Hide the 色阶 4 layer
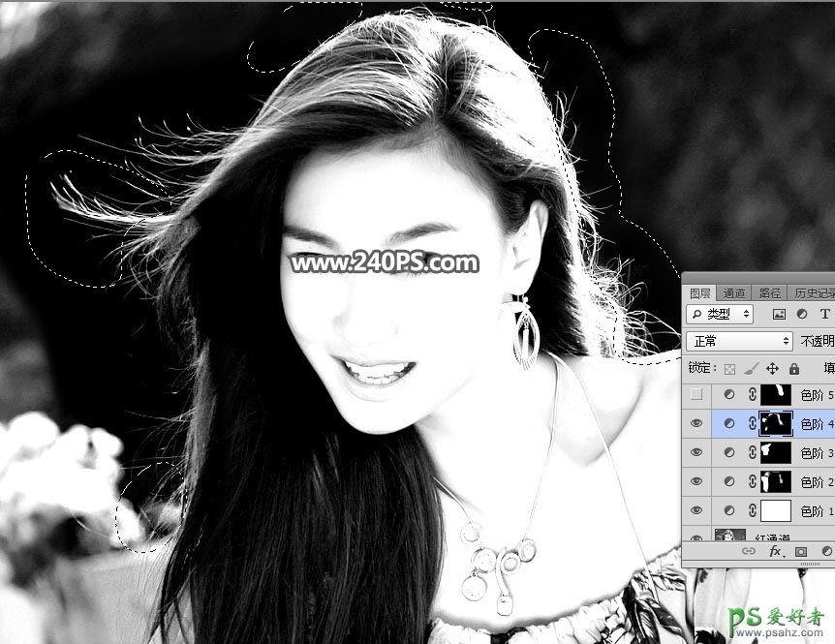 click(696, 423)
